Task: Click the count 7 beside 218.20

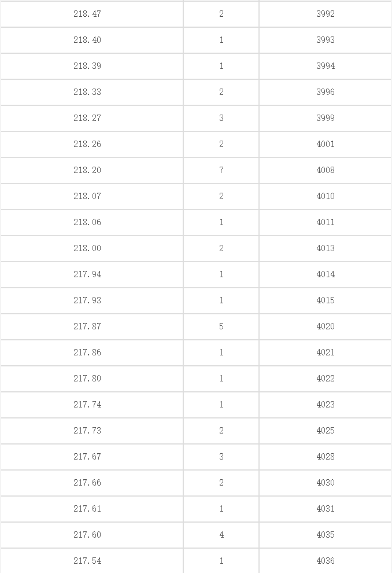Action: click(221, 170)
